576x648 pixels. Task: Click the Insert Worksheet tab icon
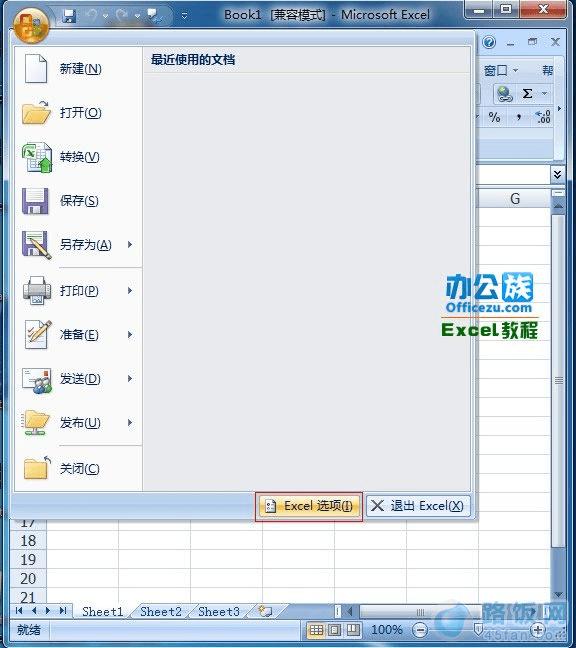click(x=265, y=611)
